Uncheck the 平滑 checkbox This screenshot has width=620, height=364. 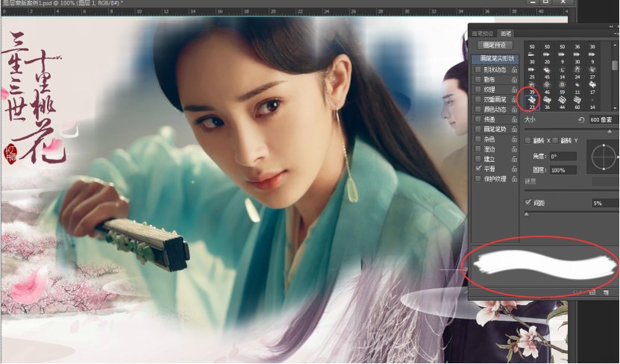[478, 169]
